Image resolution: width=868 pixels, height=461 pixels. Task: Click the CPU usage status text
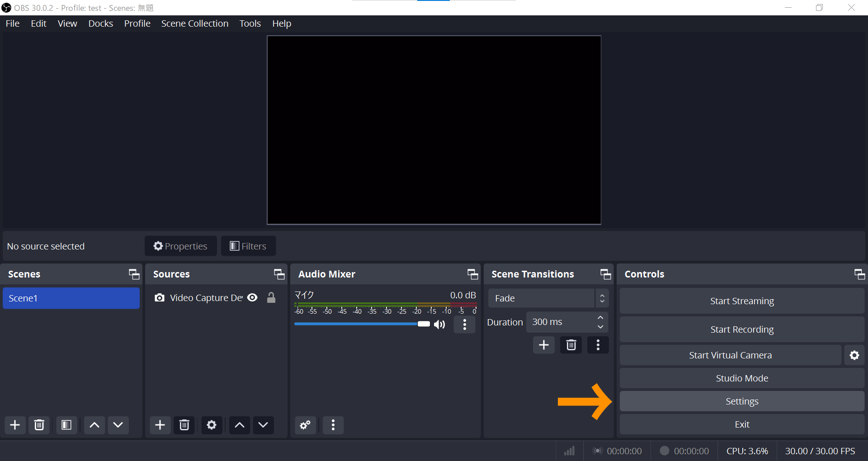pos(747,451)
